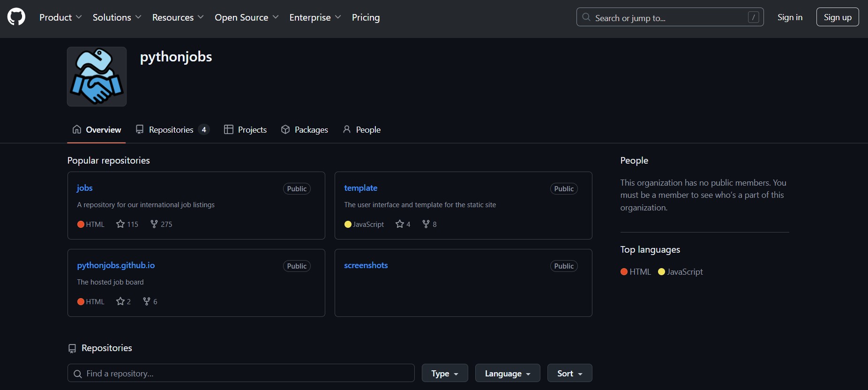This screenshot has height=390, width=868.
Task: Switch to the Overview tab
Action: tap(97, 130)
